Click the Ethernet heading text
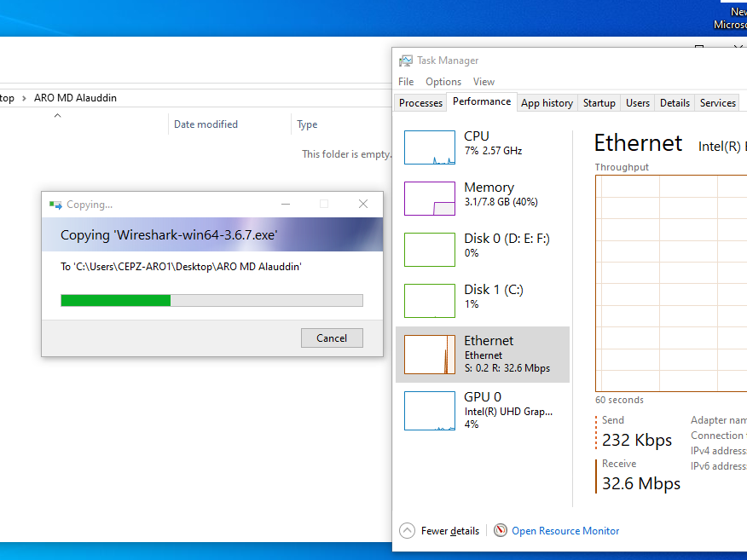747x560 pixels. point(638,143)
